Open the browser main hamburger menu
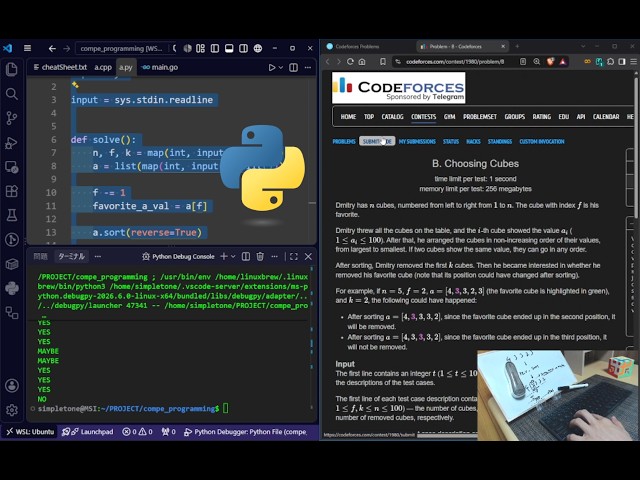This screenshot has height=480, width=640. [633, 62]
